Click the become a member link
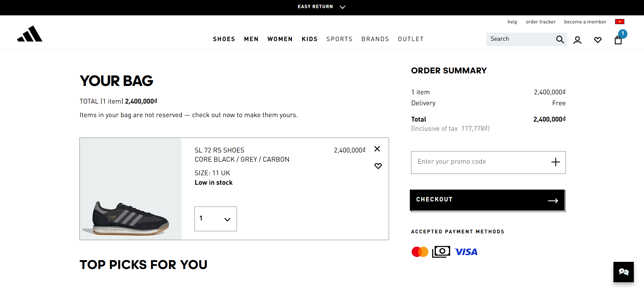The image size is (644, 288). tap(585, 22)
